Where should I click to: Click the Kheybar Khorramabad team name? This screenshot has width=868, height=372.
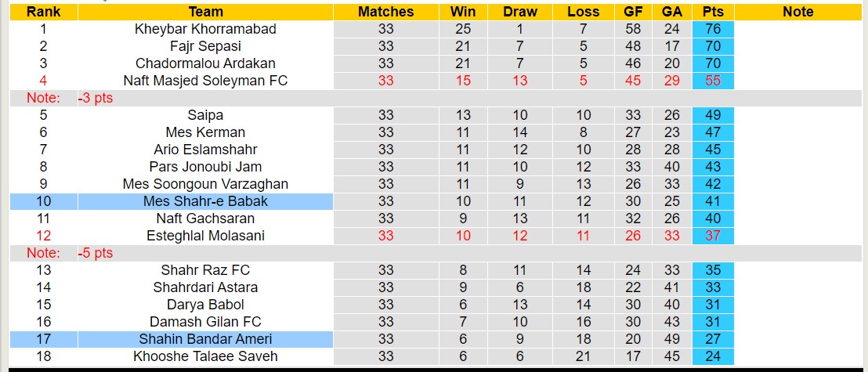(205, 29)
